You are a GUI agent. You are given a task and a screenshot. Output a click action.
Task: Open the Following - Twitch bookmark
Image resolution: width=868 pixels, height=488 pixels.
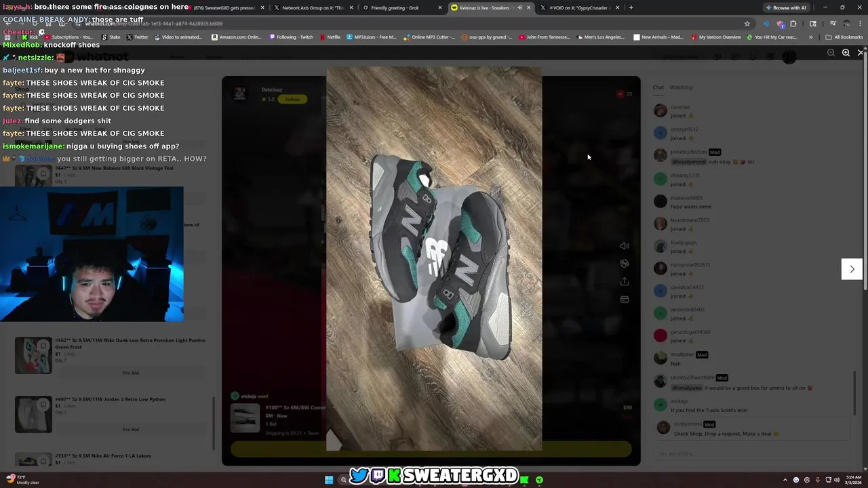click(291, 37)
